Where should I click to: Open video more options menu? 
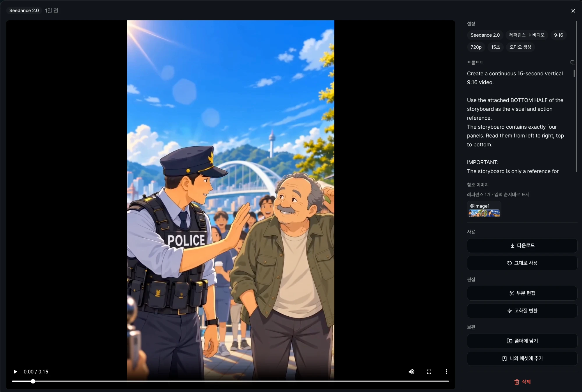[446, 372]
